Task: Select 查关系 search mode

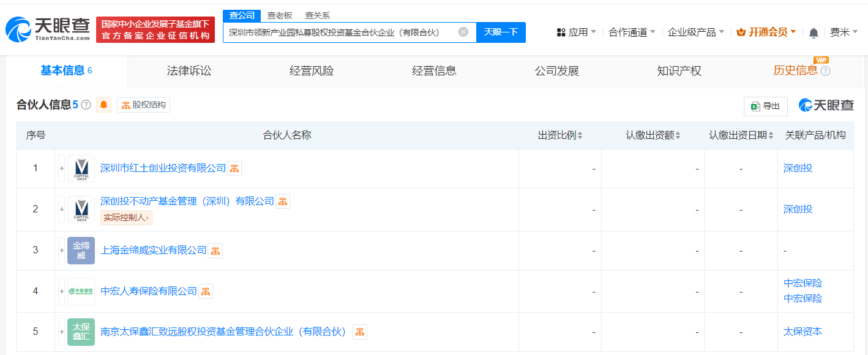Action: pyautogui.click(x=318, y=16)
